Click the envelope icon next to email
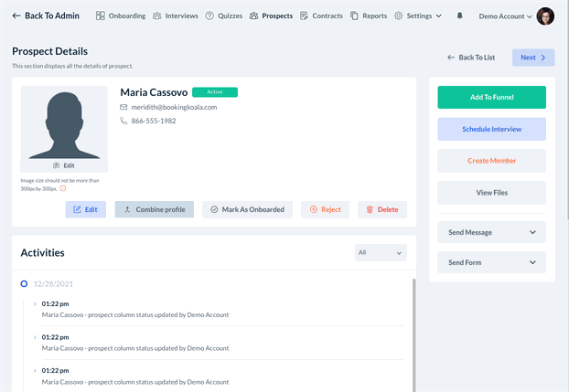The height and width of the screenshot is (392, 569). point(123,107)
